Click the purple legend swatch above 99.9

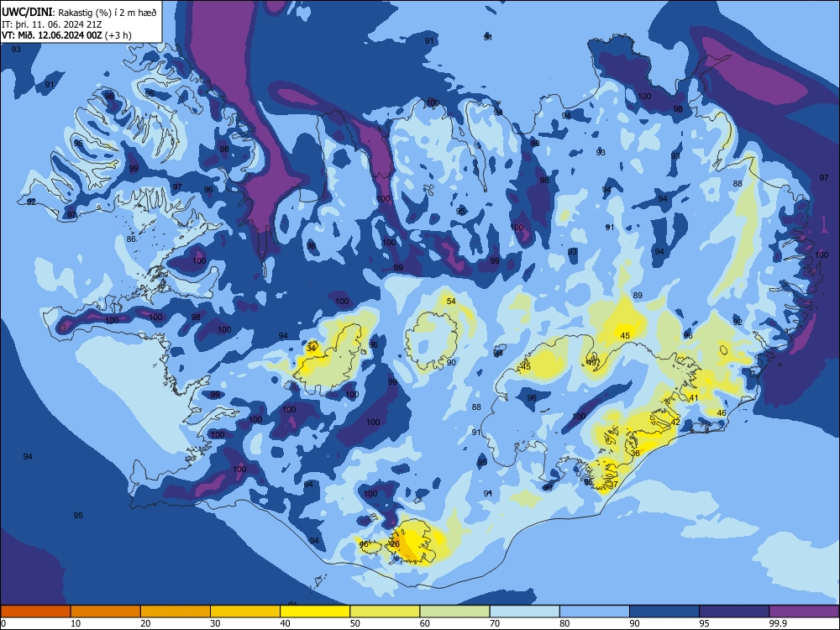pyautogui.click(x=804, y=612)
